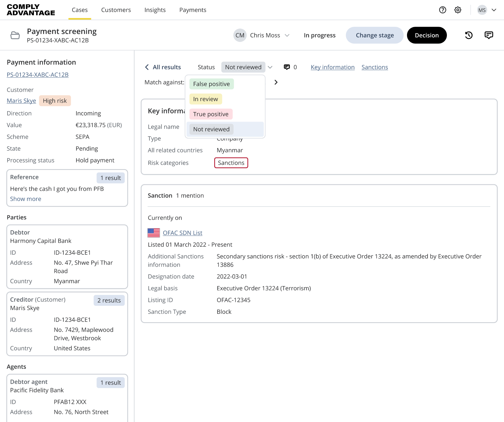Return to All results
The width and height of the screenshot is (504, 422).
coord(167,67)
